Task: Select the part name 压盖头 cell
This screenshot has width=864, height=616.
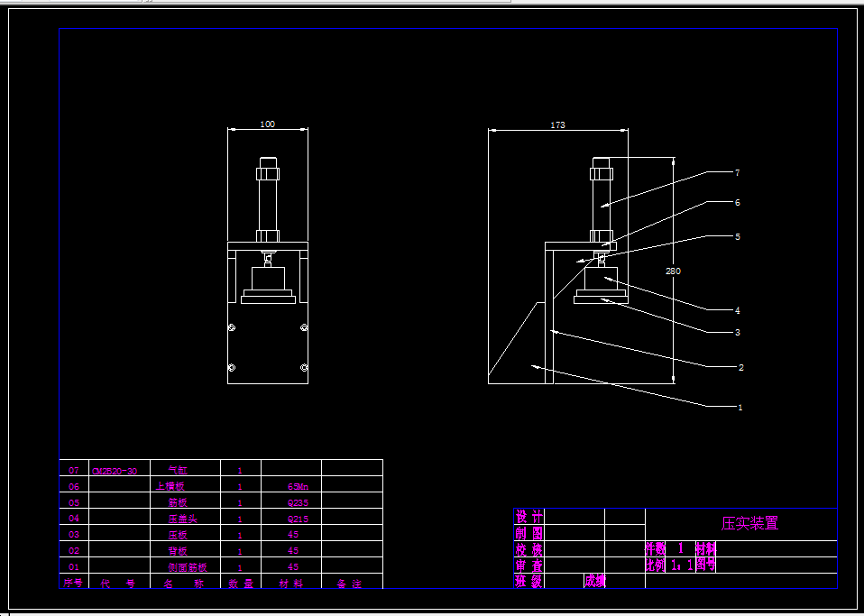Action: (x=182, y=519)
